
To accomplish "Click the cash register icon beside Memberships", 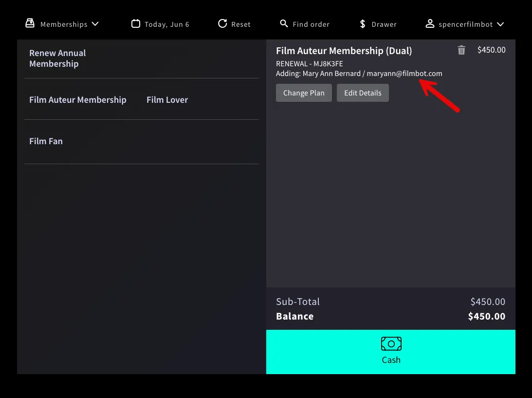I will click(30, 23).
